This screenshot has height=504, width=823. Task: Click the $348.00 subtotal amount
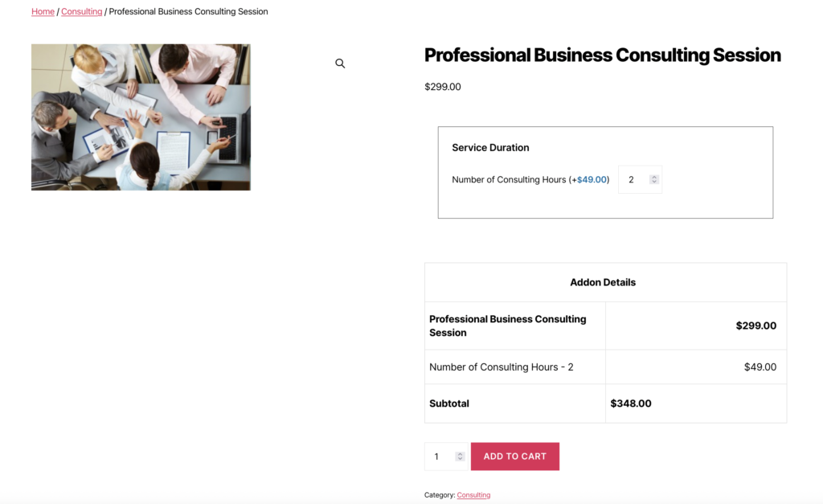click(631, 404)
